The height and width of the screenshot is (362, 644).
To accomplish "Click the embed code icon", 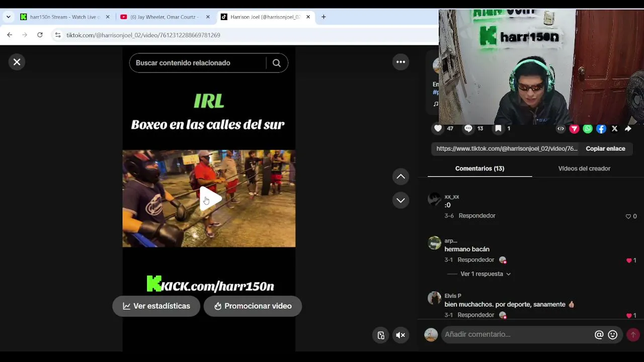I will coord(560,129).
